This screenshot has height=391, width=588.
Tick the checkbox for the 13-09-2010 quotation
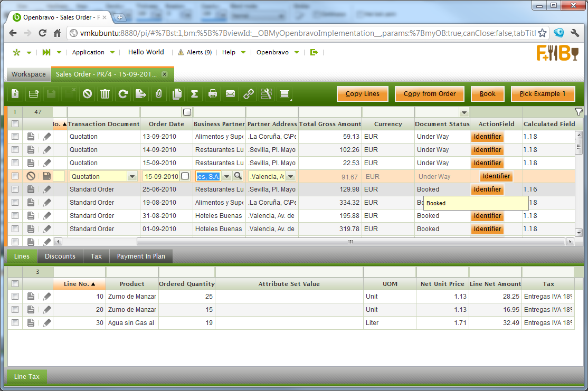[x=15, y=137]
